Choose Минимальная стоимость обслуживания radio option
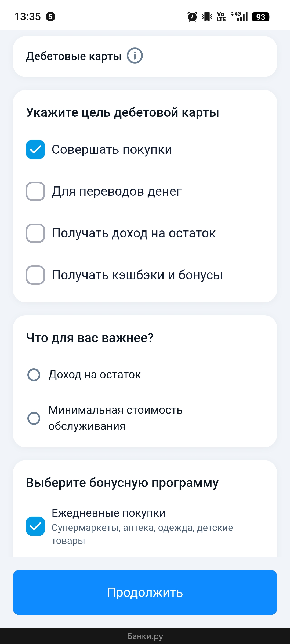 [34, 418]
